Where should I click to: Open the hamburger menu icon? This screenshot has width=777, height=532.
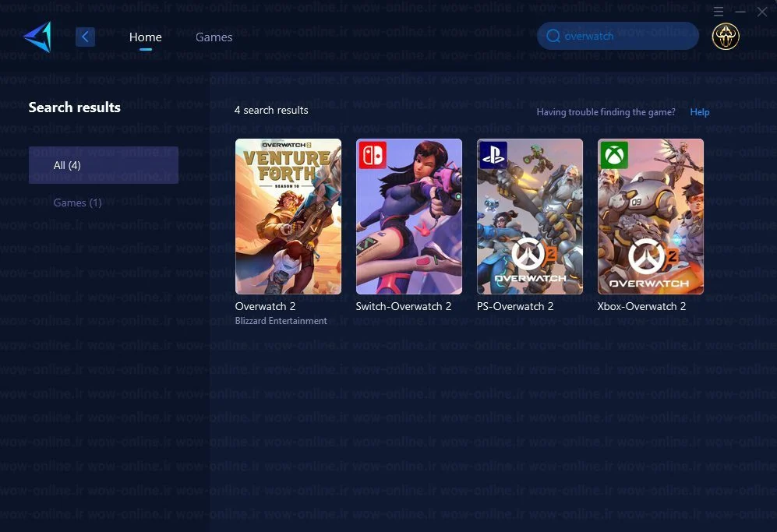(x=718, y=12)
